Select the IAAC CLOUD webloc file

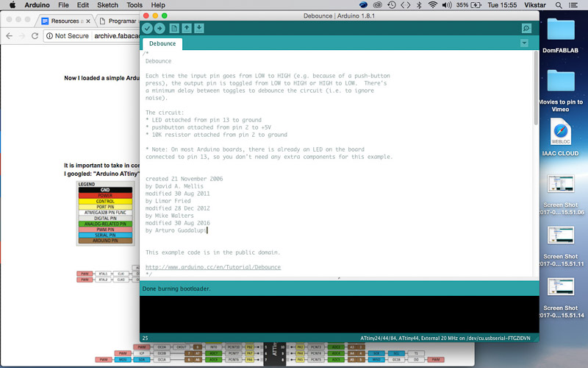(561, 132)
